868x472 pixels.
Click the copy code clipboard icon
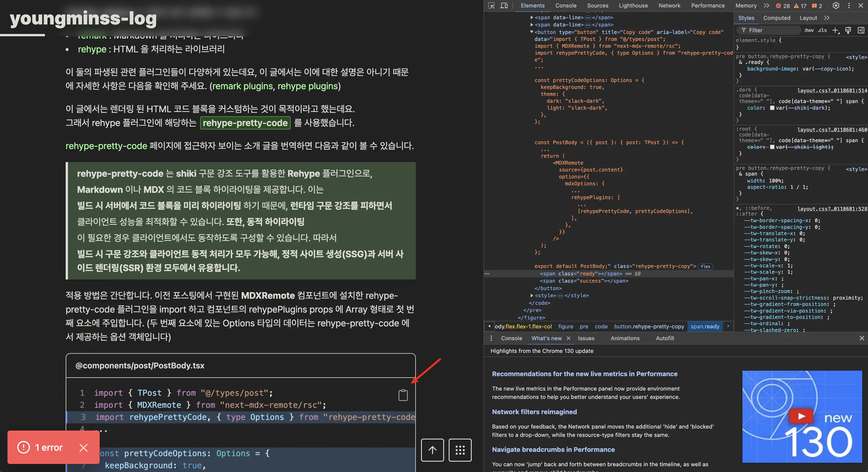pos(403,395)
